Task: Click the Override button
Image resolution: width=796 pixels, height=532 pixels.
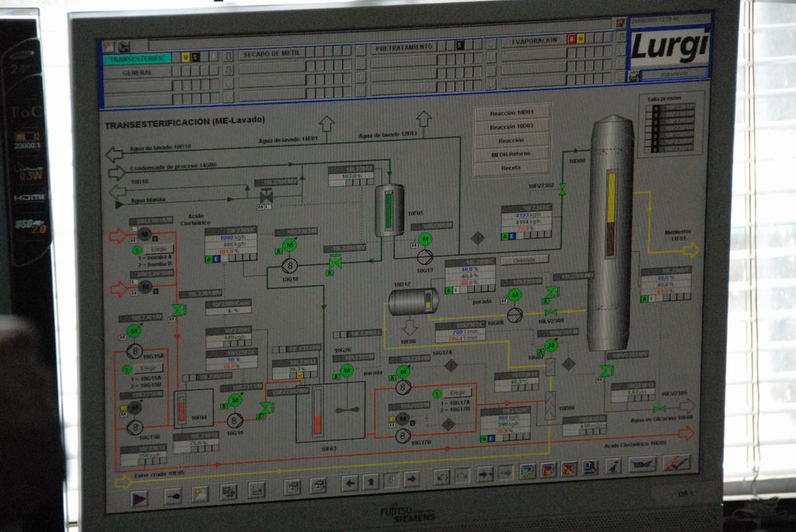Action: point(525,259)
